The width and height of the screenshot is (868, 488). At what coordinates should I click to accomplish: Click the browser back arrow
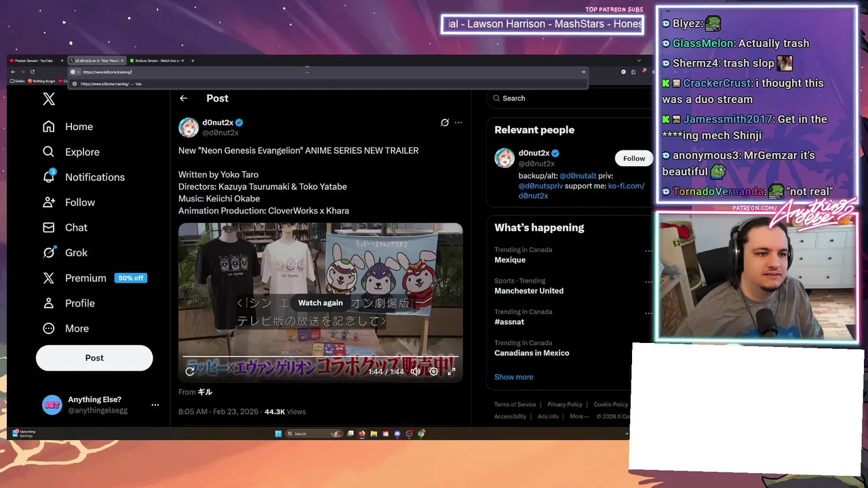(x=13, y=72)
